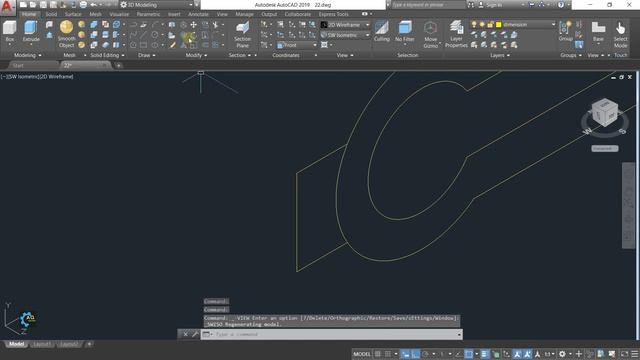Click the viewport label SW Isometric 2D Wireframe
Screen dimensions: 640x360
pos(37,76)
